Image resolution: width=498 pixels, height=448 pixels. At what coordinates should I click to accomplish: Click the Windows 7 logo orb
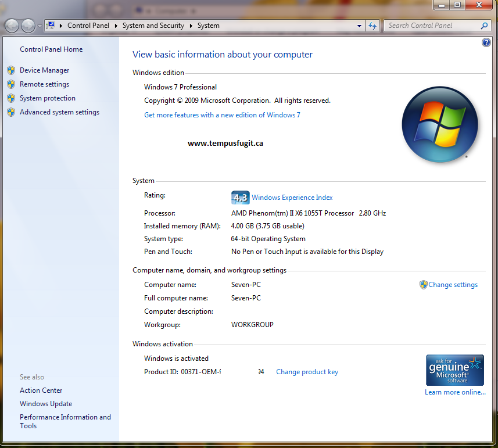click(x=439, y=124)
